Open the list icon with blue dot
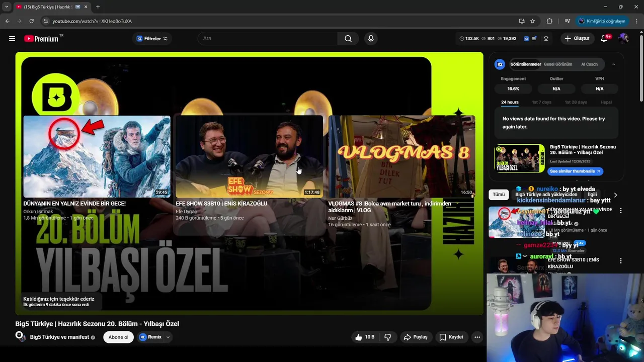Viewport: 644px width, 362px height. pos(535,39)
